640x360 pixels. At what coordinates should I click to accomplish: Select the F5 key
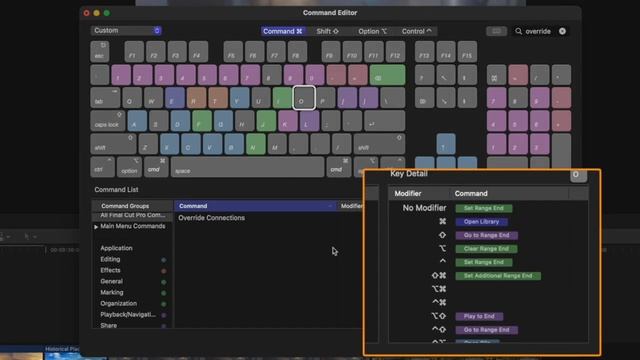pos(233,52)
